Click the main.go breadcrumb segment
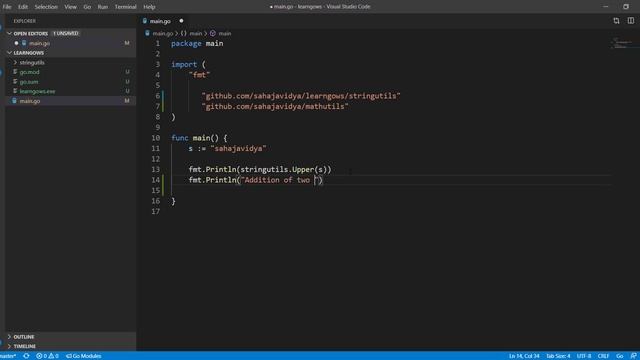This screenshot has height=360, width=640. 162,33
